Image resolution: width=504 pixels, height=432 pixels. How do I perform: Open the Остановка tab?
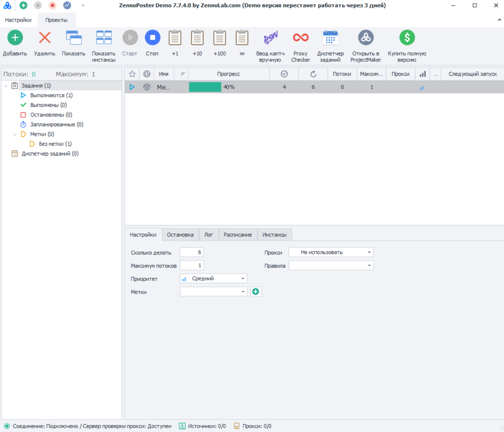pos(180,235)
